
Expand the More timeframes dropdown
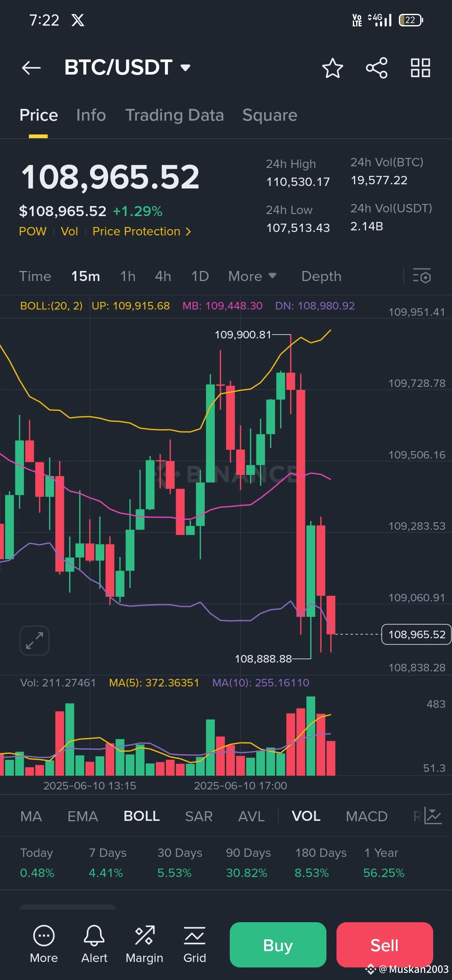coord(252,276)
